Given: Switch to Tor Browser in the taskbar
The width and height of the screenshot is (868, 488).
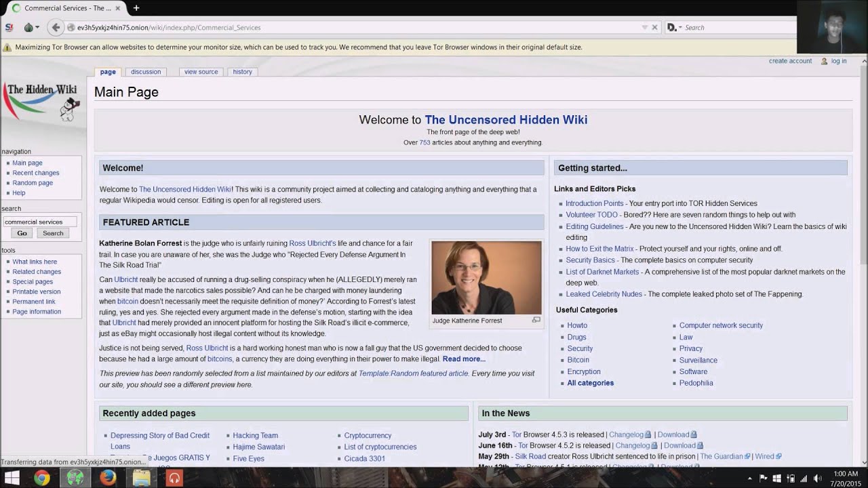Looking at the screenshot, I should [x=75, y=478].
